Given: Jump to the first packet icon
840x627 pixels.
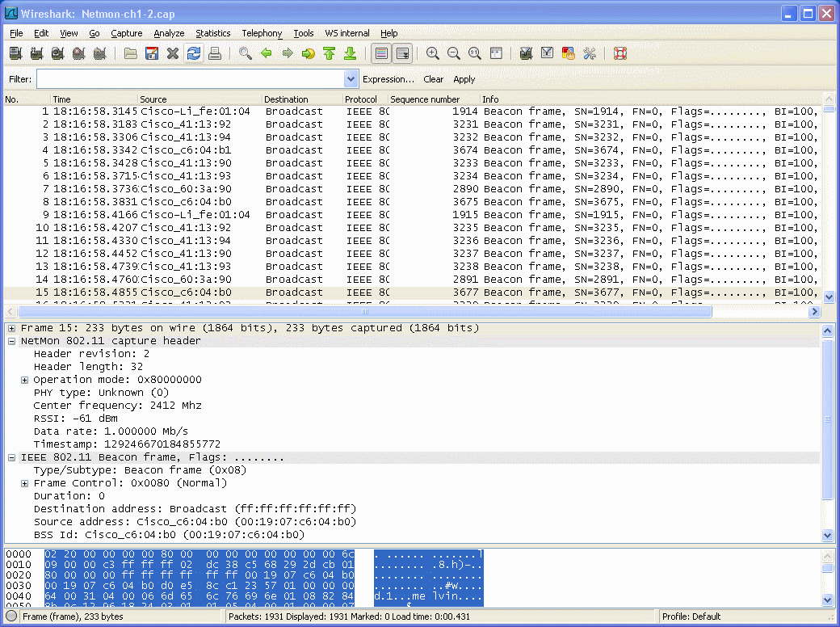Looking at the screenshot, I should tap(329, 53).
